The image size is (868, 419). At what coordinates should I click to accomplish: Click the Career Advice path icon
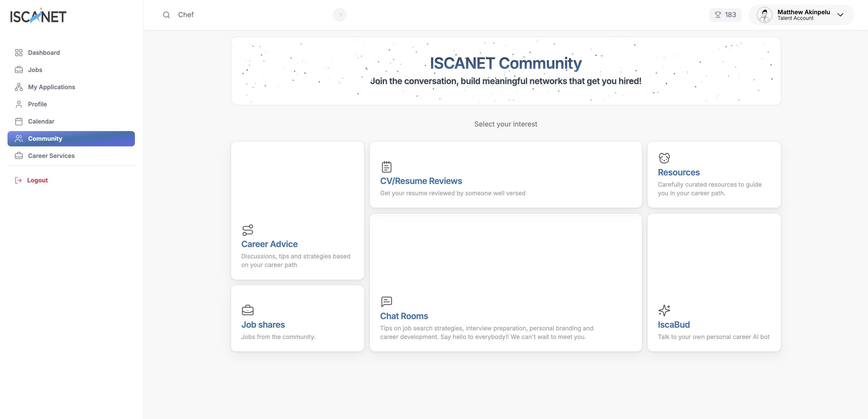[x=248, y=230]
